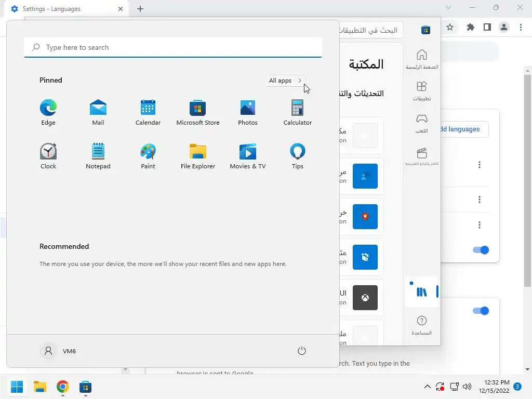Open the blue location pin app tile in library

pos(365,217)
